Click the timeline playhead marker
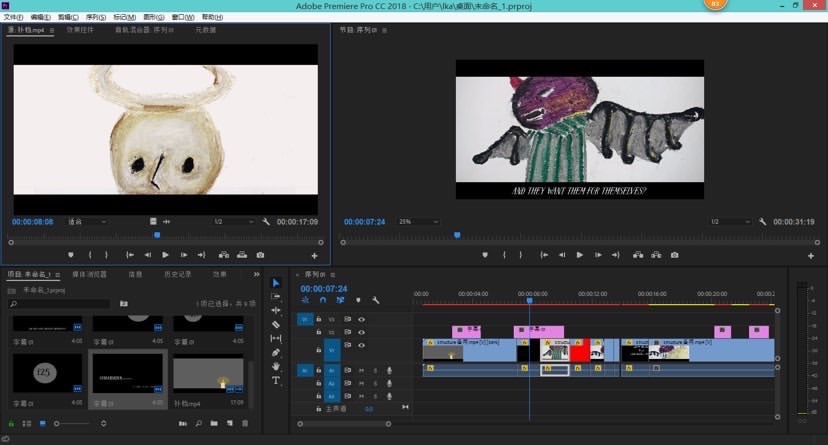 point(530,300)
